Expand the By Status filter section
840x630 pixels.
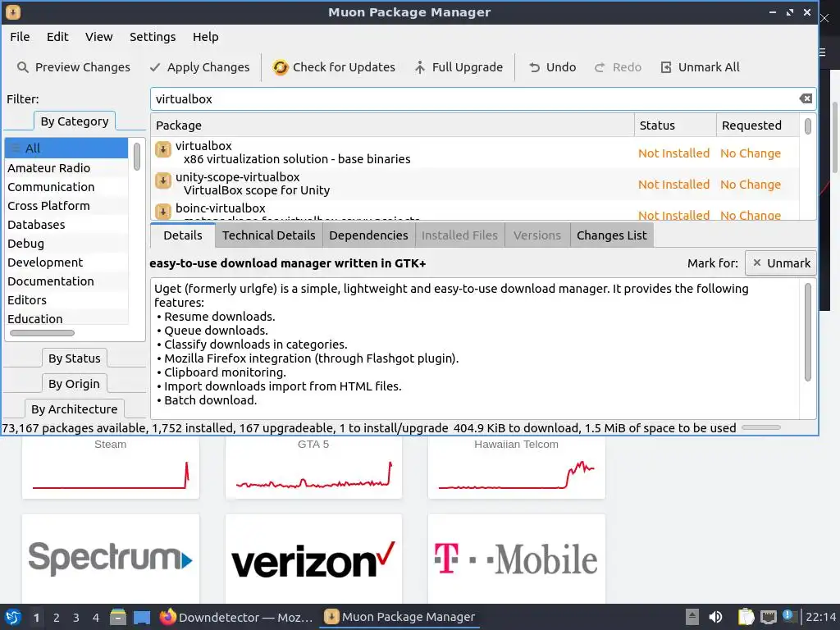(75, 358)
